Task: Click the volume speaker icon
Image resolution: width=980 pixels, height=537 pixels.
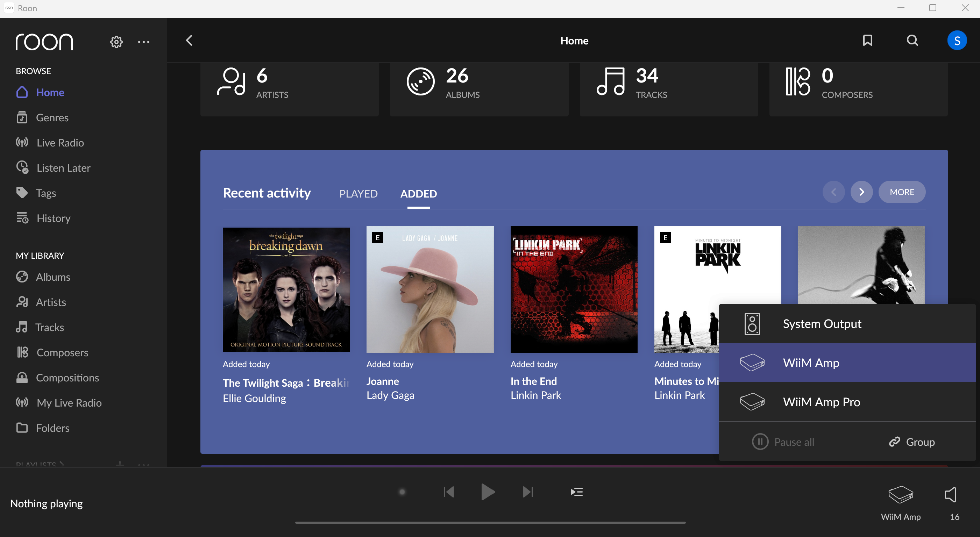Action: point(950,494)
